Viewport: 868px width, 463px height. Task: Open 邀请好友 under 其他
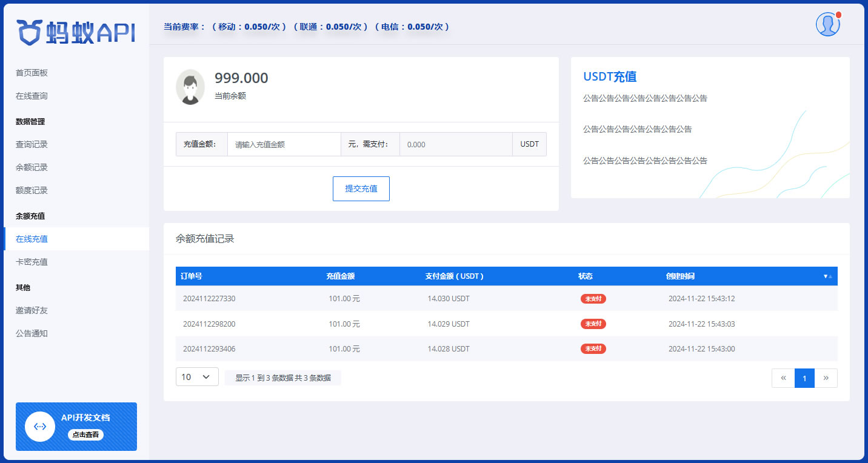click(32, 310)
